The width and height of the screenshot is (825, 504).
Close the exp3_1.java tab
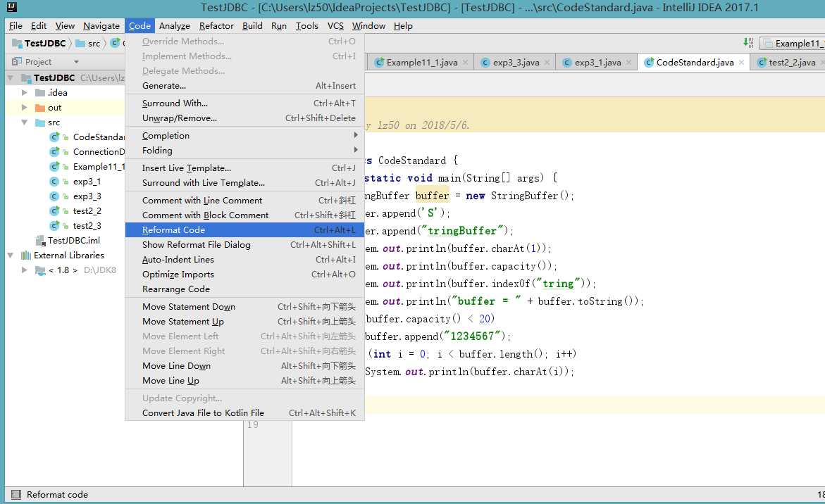coord(628,62)
